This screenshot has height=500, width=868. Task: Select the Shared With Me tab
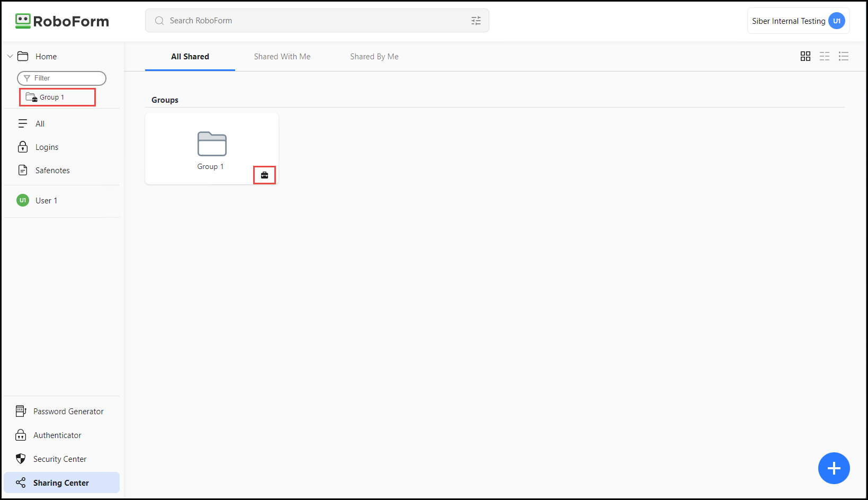coord(282,57)
